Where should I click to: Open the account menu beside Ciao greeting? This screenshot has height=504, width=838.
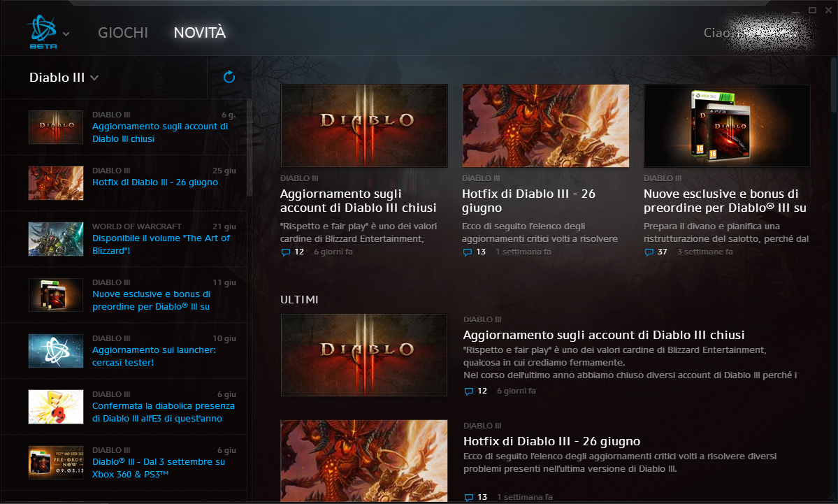(760, 33)
